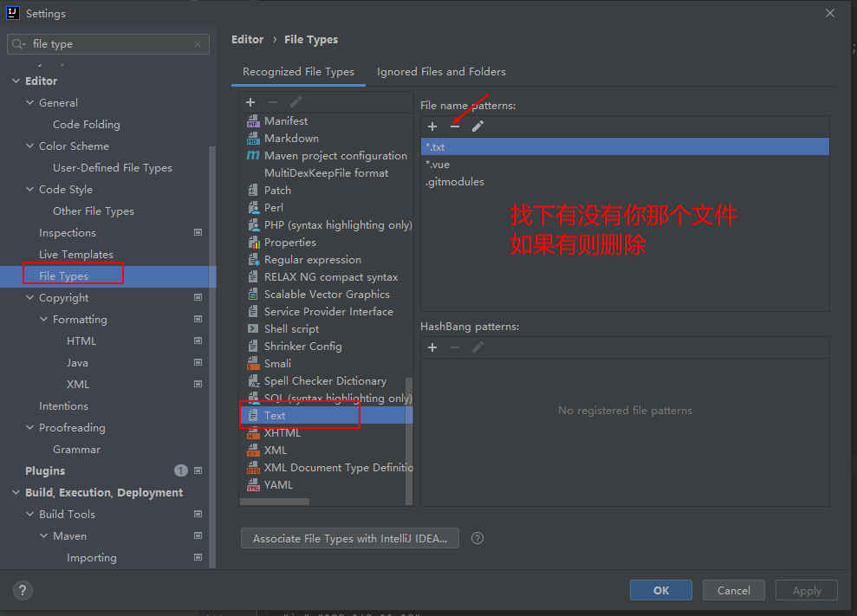Add a new recognized file type

point(250,102)
